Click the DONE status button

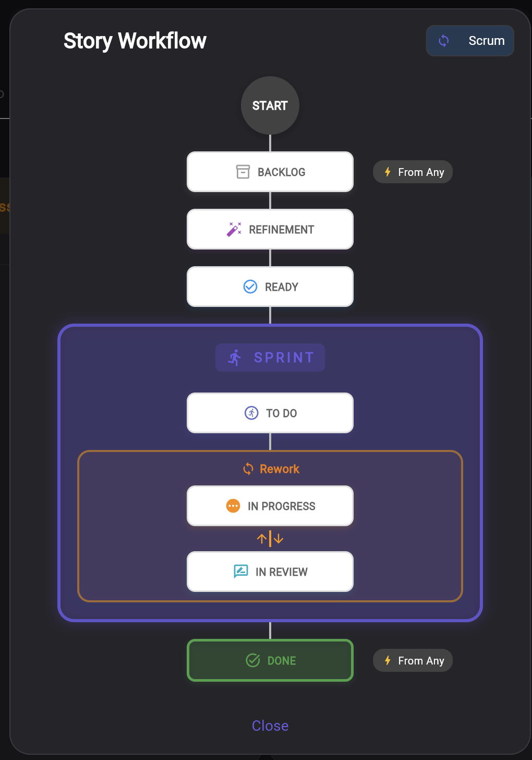[x=270, y=660]
